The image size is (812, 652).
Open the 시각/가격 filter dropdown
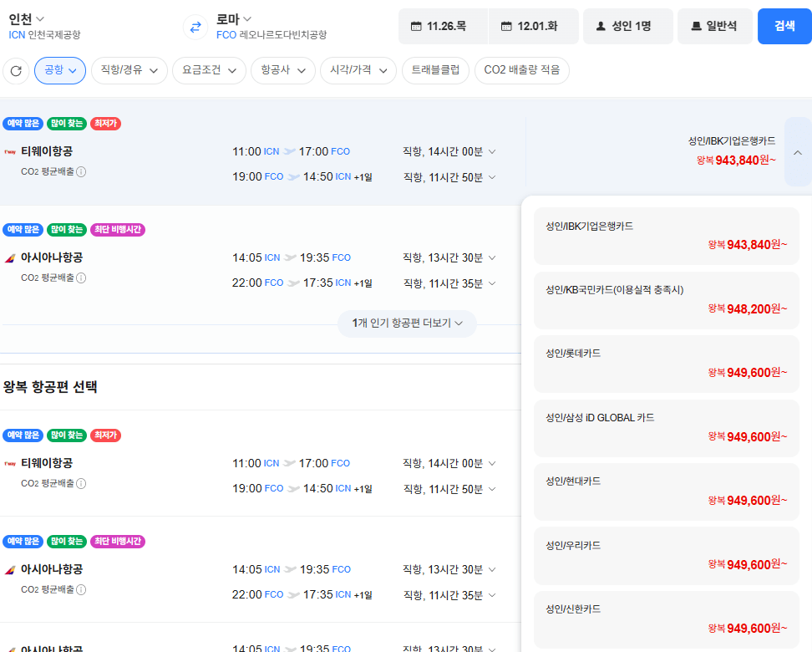[x=358, y=70]
